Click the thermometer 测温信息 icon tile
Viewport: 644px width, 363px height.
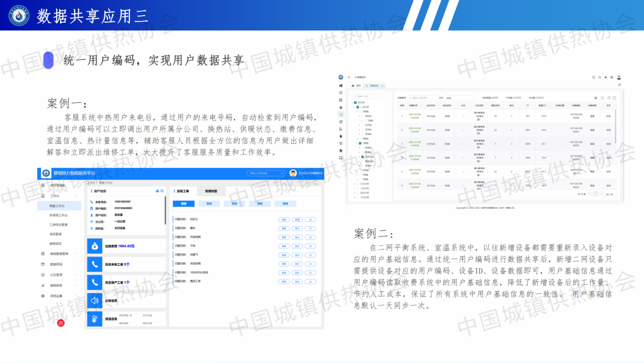94,319
